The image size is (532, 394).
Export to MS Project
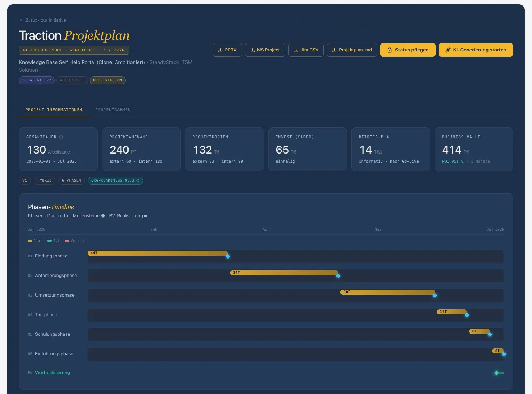tap(265, 50)
